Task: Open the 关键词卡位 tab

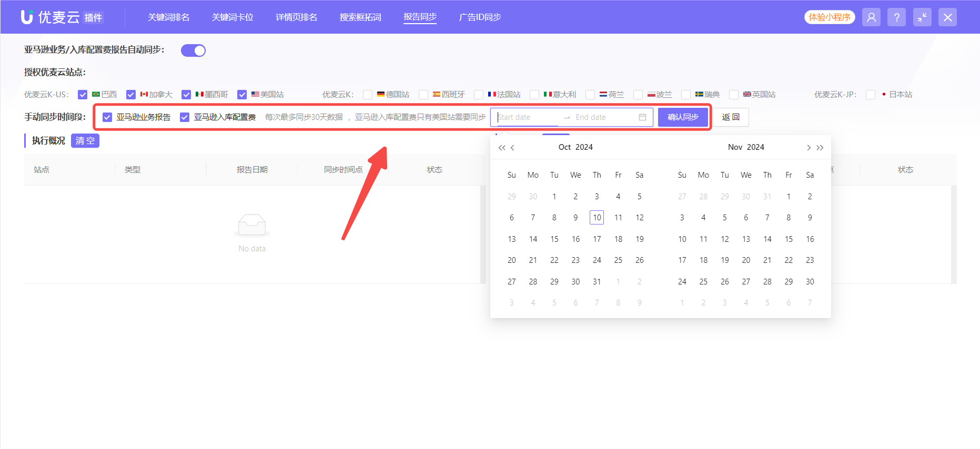Action: click(233, 17)
